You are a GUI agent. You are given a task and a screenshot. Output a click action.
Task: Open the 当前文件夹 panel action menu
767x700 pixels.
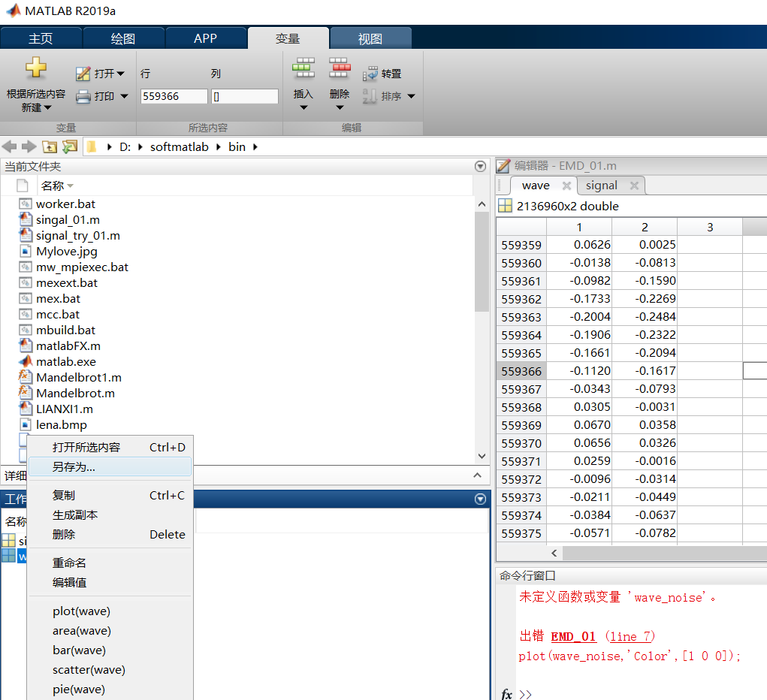tap(479, 166)
